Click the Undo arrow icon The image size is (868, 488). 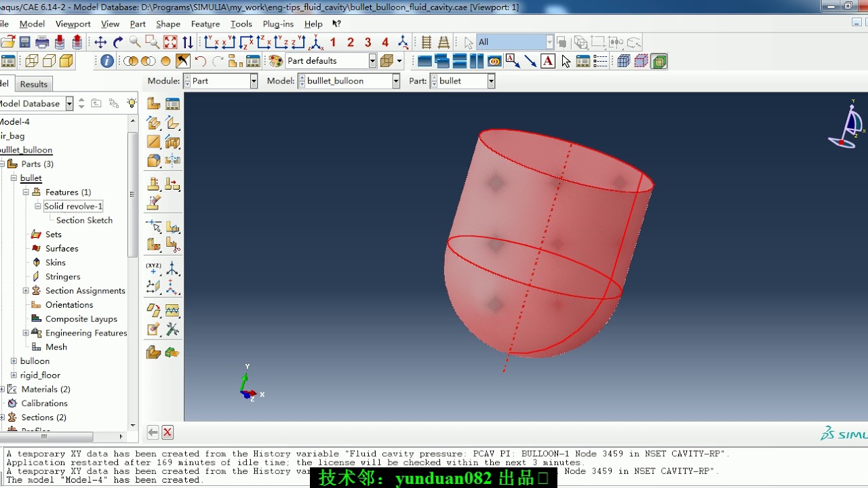200,61
